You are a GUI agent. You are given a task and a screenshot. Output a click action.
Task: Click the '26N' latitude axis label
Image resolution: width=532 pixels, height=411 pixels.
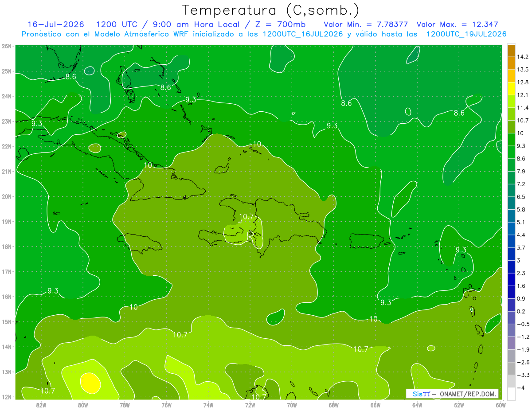6,46
